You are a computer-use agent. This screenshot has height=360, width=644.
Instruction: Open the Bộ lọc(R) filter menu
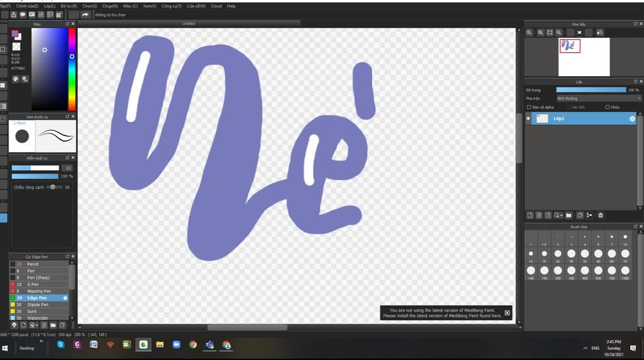pyautogui.click(x=69, y=6)
